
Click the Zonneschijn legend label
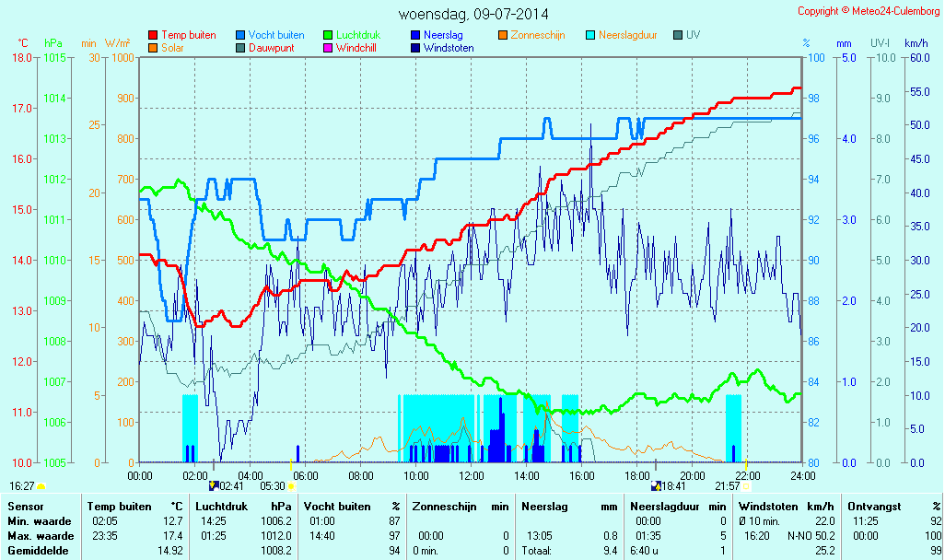537,35
